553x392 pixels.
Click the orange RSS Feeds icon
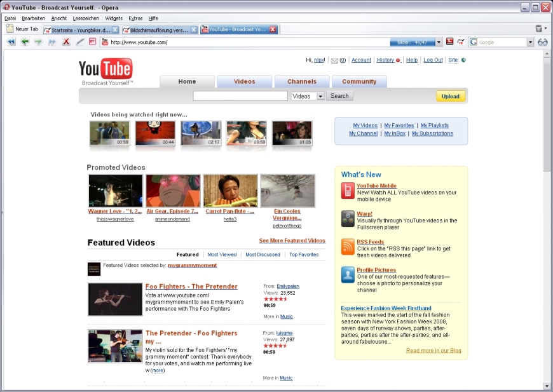click(348, 247)
